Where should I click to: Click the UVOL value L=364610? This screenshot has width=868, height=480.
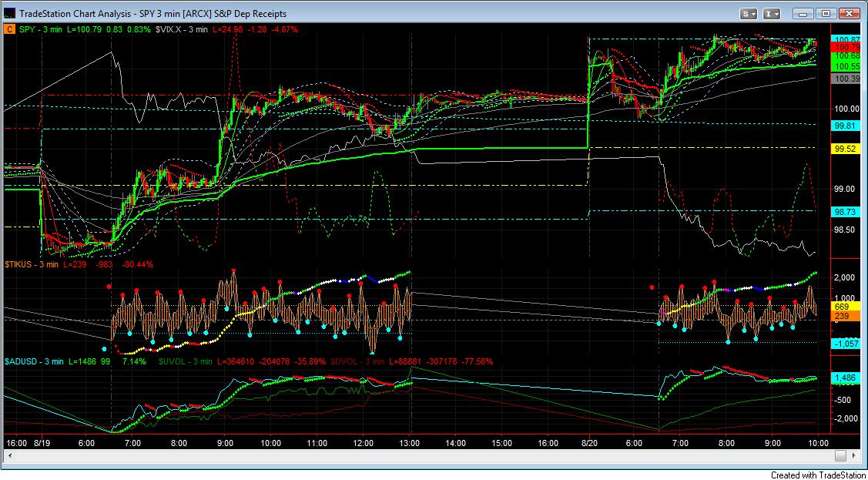tap(237, 361)
